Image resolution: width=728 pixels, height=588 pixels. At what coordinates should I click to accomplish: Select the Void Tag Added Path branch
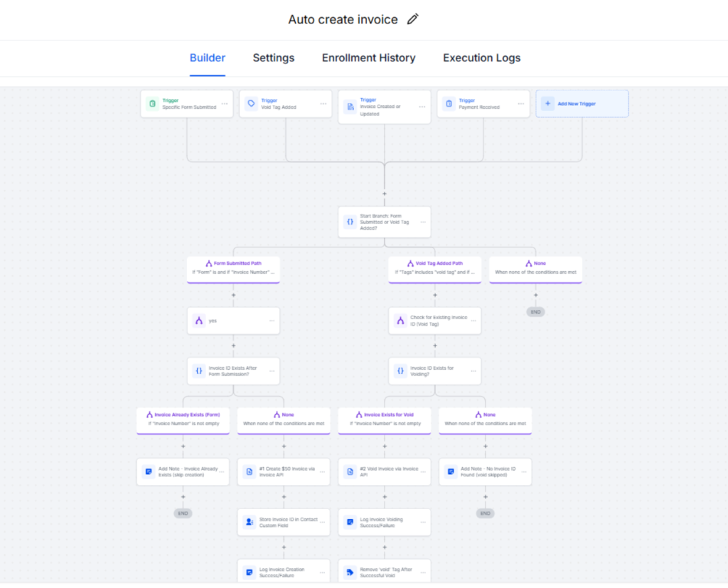[434, 267]
